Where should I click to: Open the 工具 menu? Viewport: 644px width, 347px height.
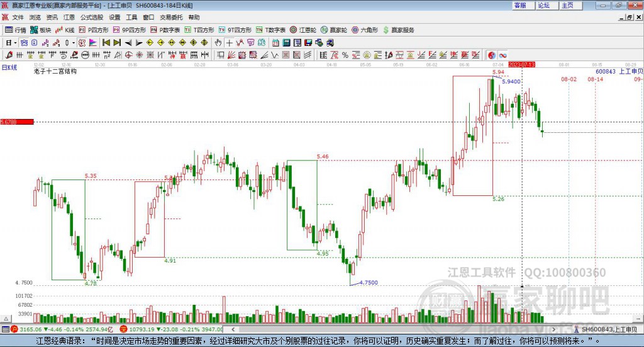(131, 17)
